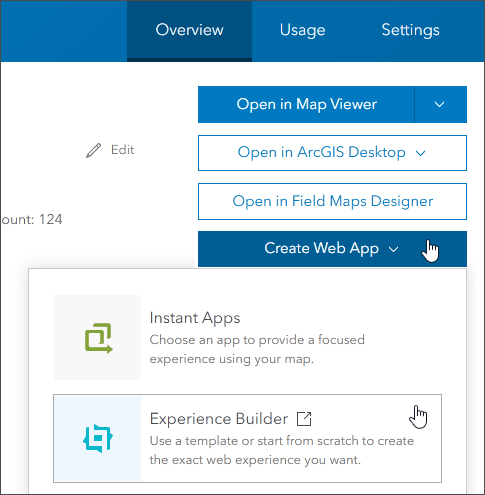485x495 pixels.
Task: Select the Experience Builder teal icon
Action: (98, 438)
